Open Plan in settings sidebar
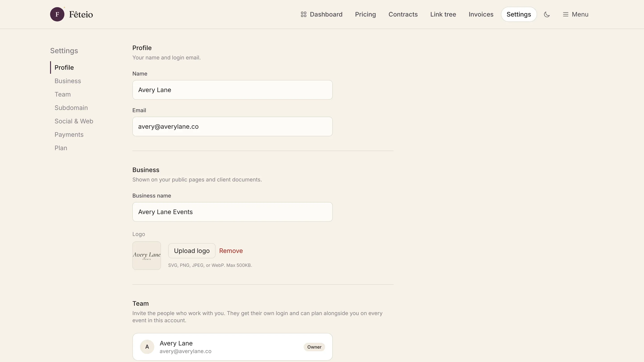 coord(61,148)
